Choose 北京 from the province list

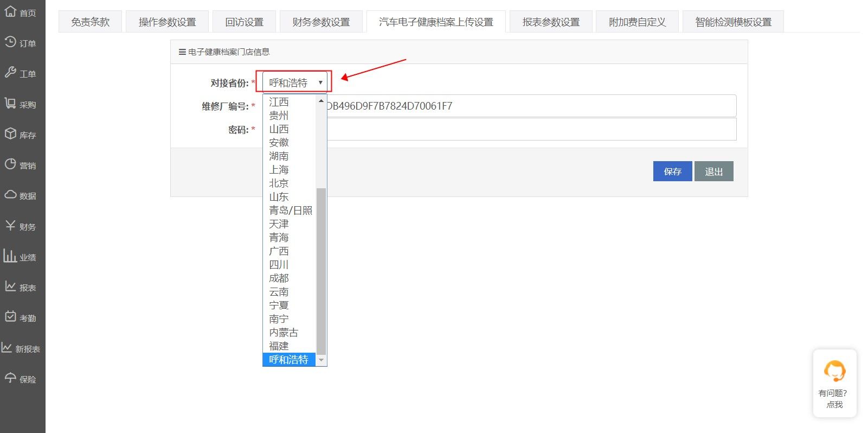pyautogui.click(x=289, y=183)
